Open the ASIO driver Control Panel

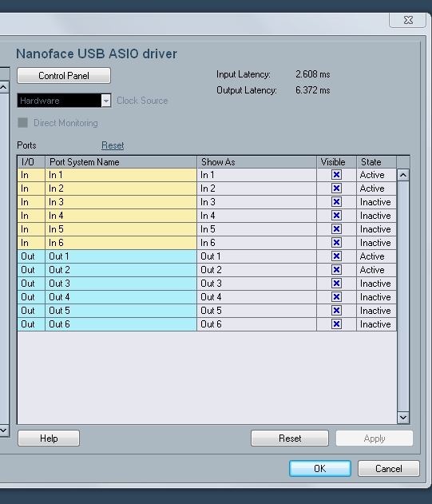[x=64, y=76]
